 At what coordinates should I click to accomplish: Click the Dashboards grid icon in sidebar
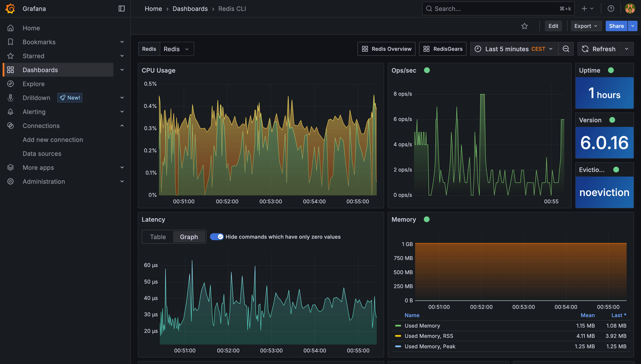[x=10, y=70]
